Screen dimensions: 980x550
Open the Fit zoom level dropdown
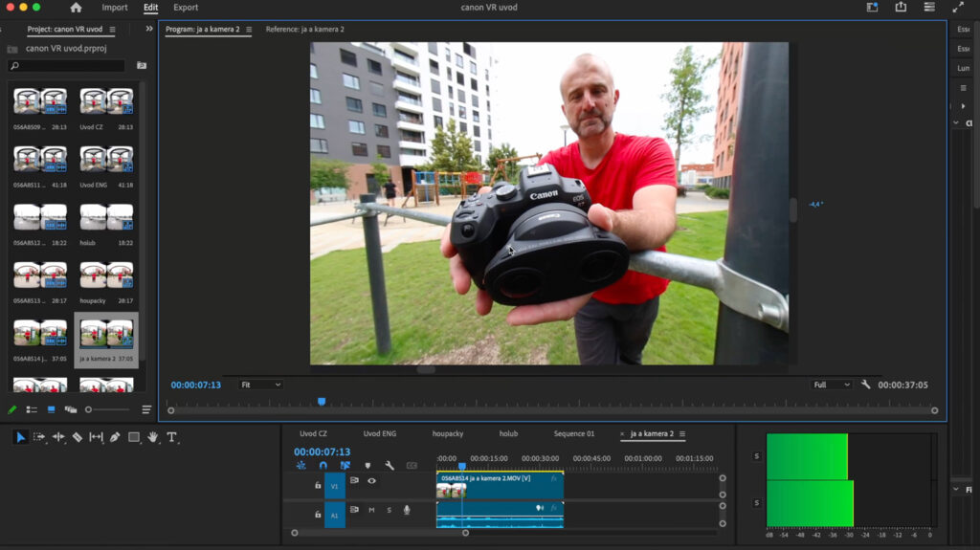click(x=260, y=385)
